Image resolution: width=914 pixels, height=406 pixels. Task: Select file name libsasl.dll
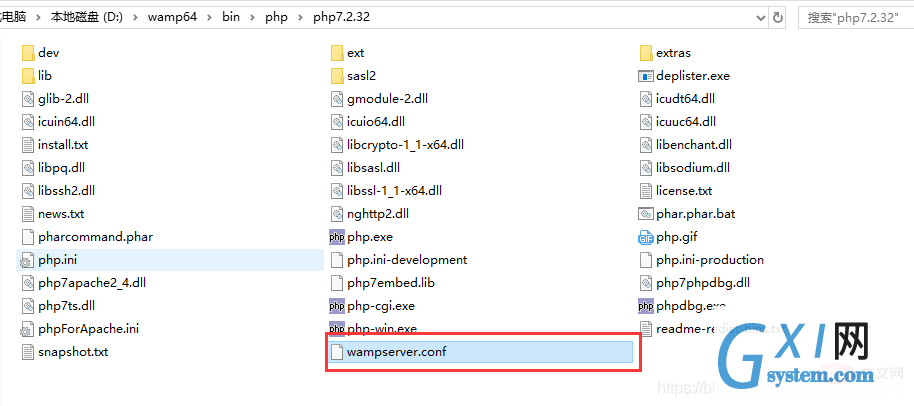(374, 168)
